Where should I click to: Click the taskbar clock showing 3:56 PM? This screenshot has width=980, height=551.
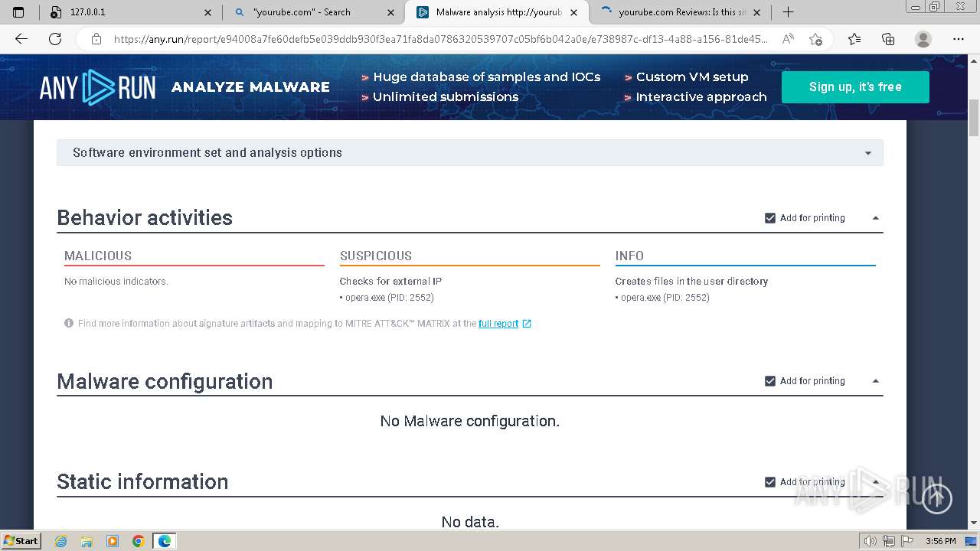click(940, 541)
